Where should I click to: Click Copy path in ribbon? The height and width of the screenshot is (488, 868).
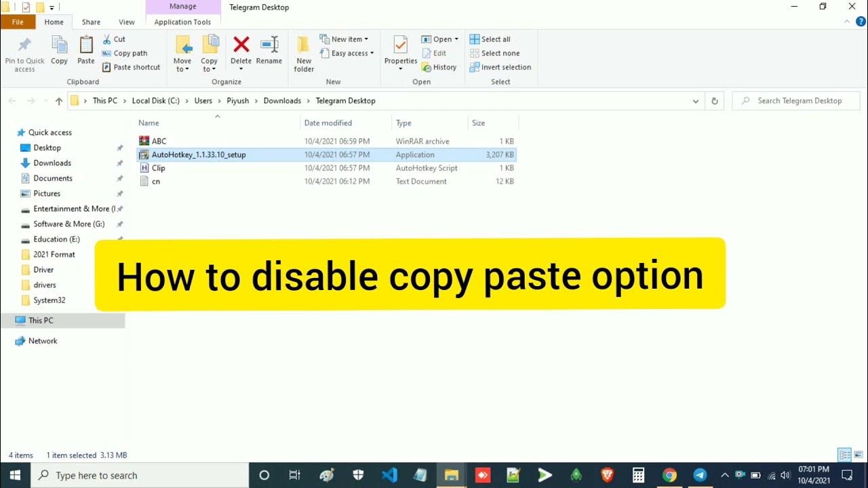click(x=125, y=54)
